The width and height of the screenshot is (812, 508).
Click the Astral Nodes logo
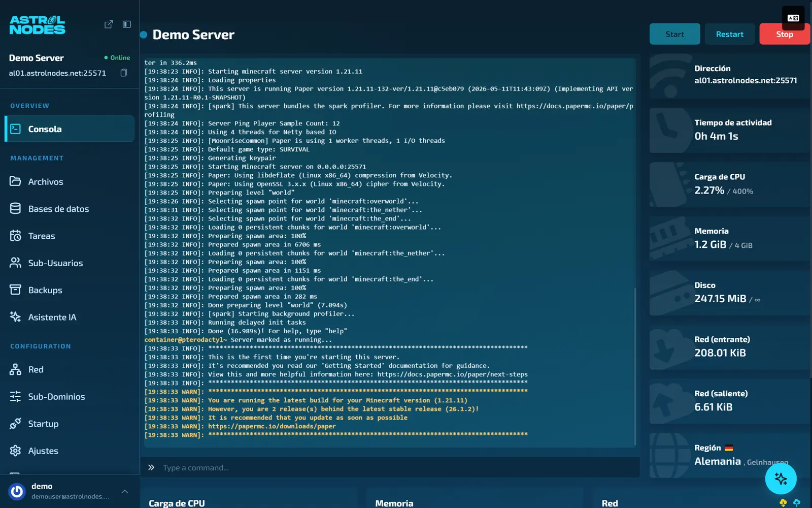point(37,25)
